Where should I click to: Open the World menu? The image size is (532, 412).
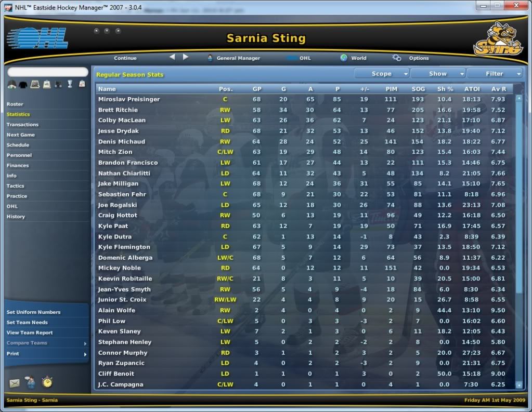point(359,58)
